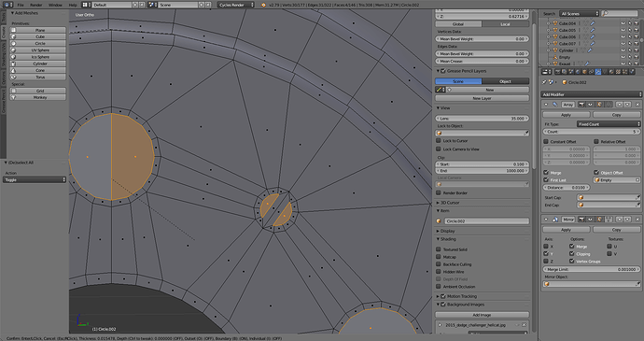Toggle Array modifier viewport eye
Image resolution: width=644 pixels, height=341 pixels.
coord(590,105)
